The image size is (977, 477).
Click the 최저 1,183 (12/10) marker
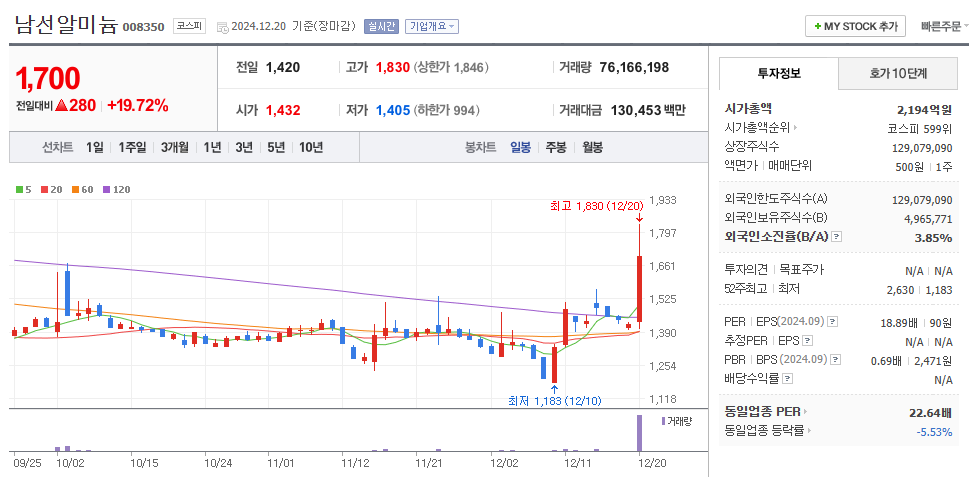[x=555, y=401]
